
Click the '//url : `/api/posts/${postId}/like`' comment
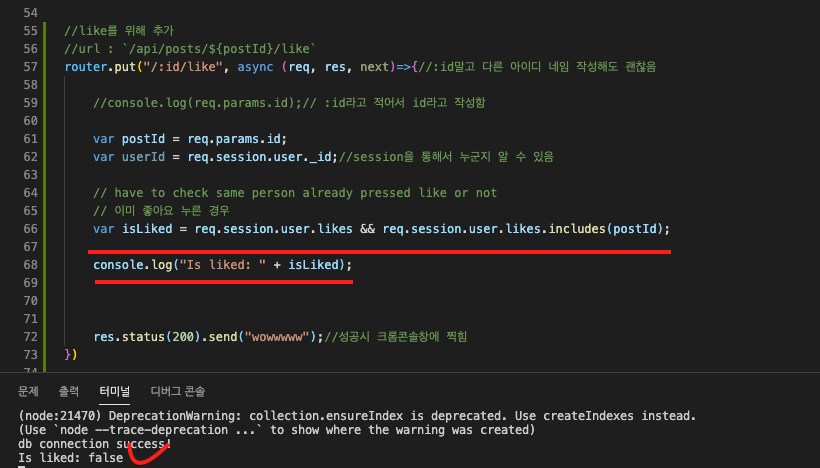click(190, 49)
